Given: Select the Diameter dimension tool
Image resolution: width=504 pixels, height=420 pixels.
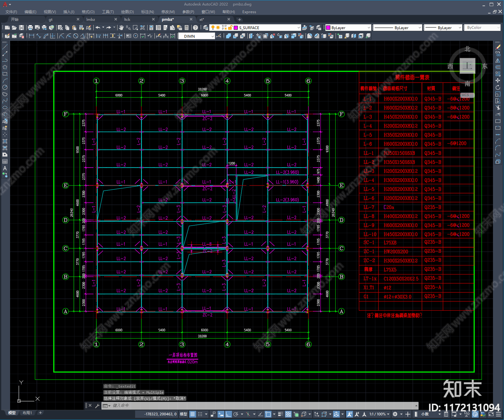Looking at the screenshot, I should tap(76, 36).
